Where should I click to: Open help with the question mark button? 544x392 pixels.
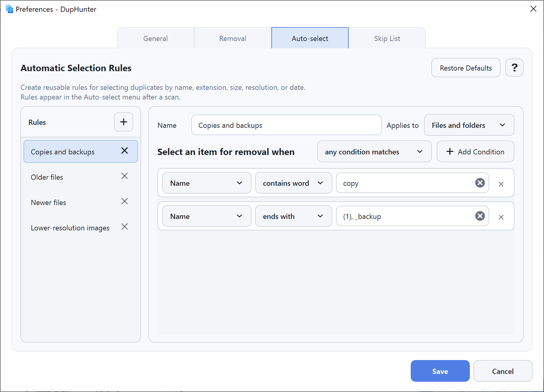point(514,68)
